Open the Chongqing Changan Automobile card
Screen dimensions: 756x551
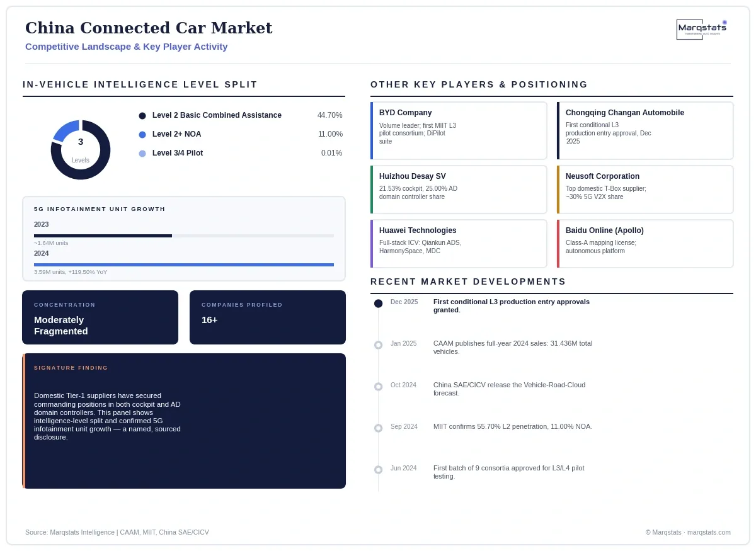[x=645, y=130]
